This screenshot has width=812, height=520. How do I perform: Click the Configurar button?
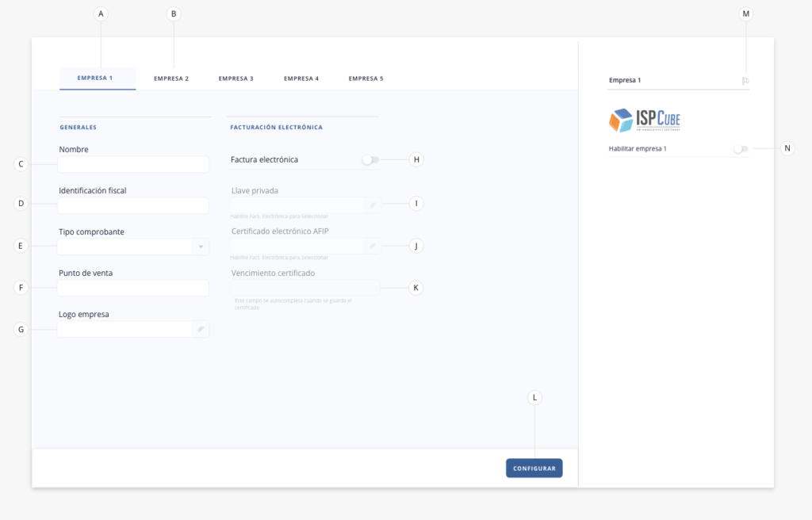(534, 468)
